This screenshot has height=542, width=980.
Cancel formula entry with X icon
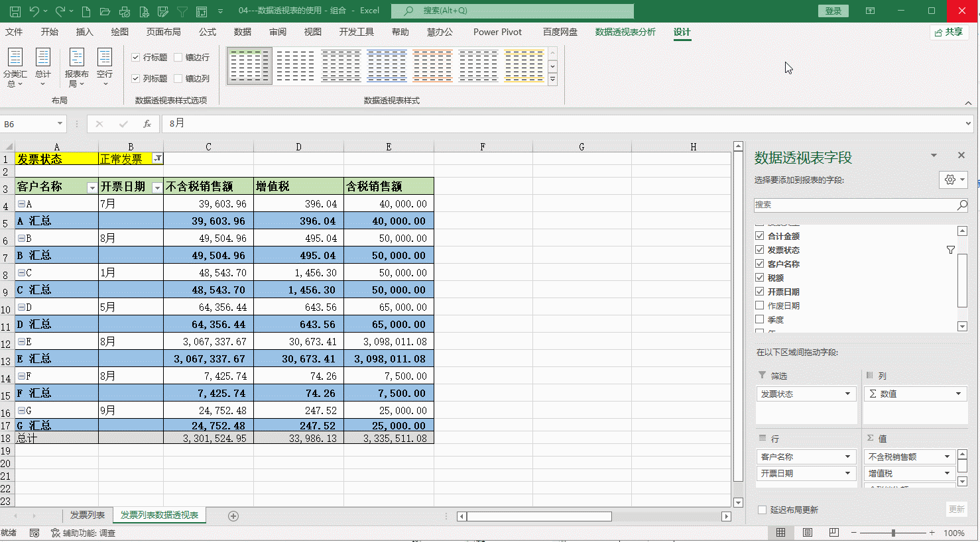click(x=99, y=124)
